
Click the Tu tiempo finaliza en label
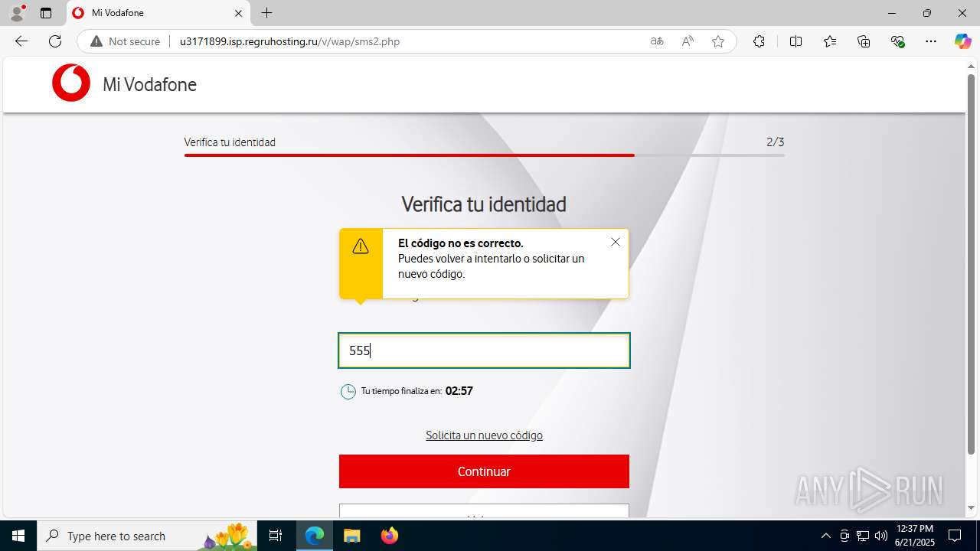[401, 391]
